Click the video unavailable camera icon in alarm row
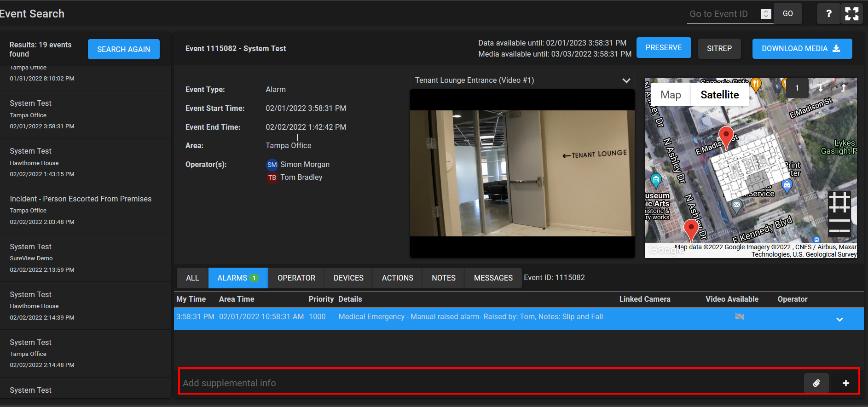868x407 pixels. (740, 316)
